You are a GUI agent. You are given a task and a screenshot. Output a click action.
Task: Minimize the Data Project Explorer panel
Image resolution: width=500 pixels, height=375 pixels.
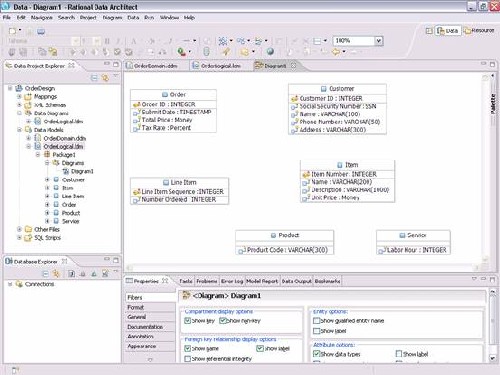107,63
